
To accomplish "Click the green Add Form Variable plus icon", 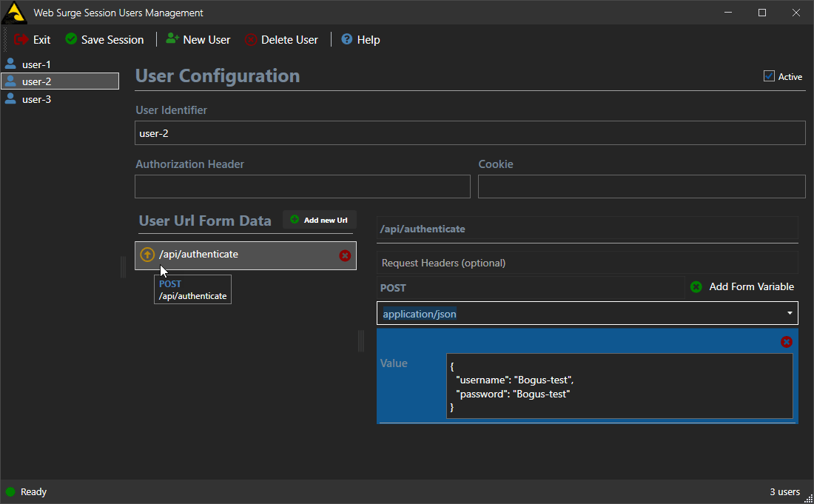I will click(x=695, y=287).
